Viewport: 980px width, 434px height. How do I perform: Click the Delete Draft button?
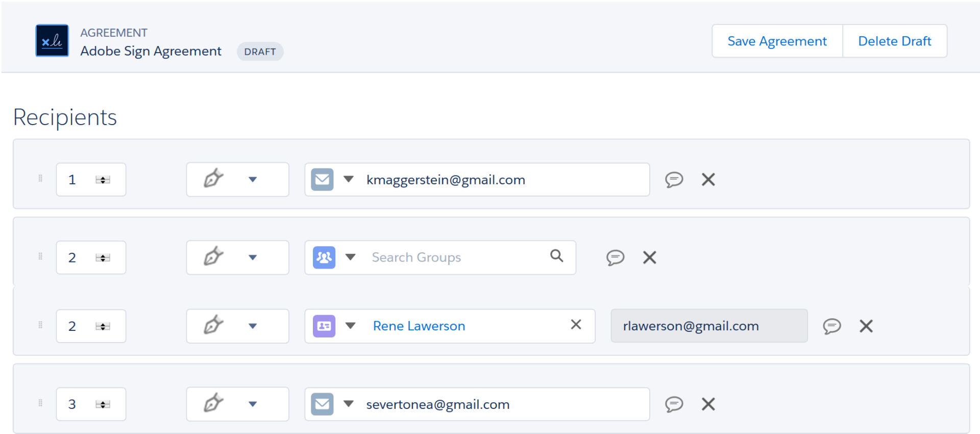(x=894, y=41)
